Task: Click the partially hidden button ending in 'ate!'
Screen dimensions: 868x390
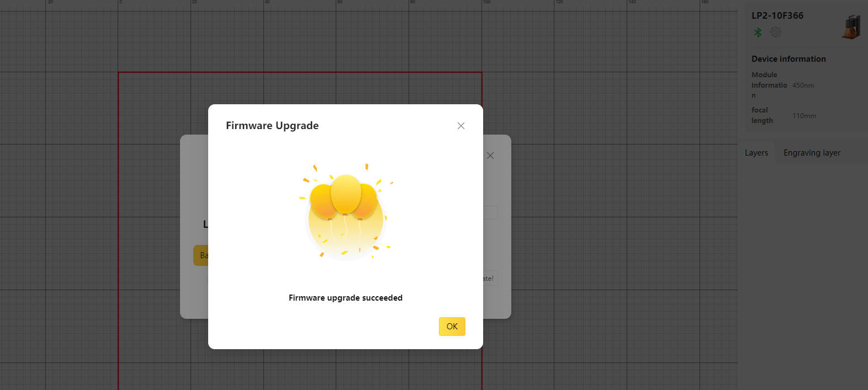Action: tap(490, 279)
